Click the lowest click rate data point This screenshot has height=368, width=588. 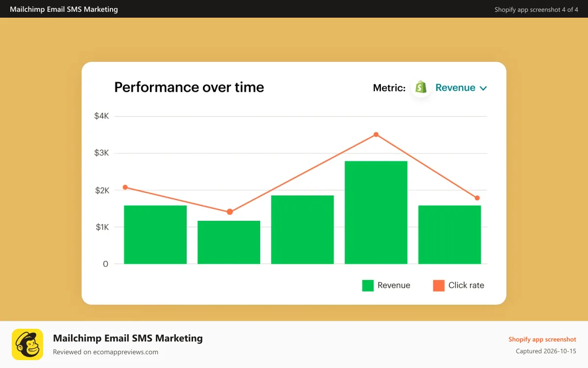229,212
